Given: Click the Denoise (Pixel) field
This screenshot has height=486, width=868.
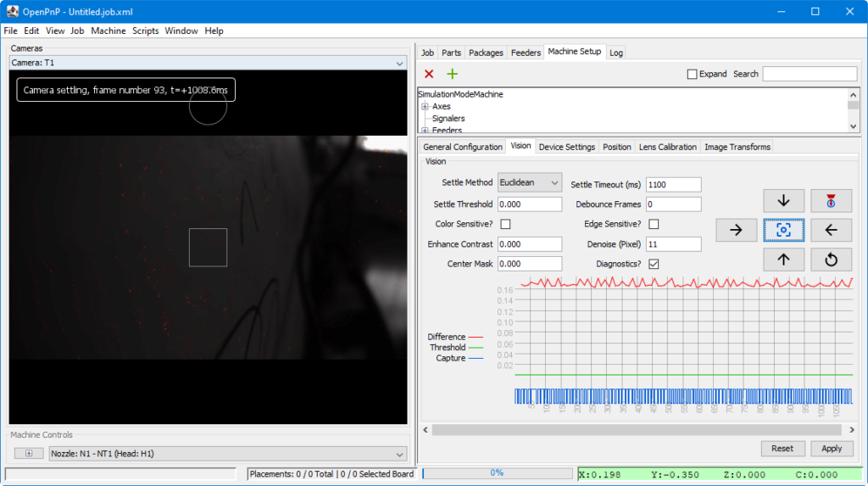Looking at the screenshot, I should (x=673, y=243).
